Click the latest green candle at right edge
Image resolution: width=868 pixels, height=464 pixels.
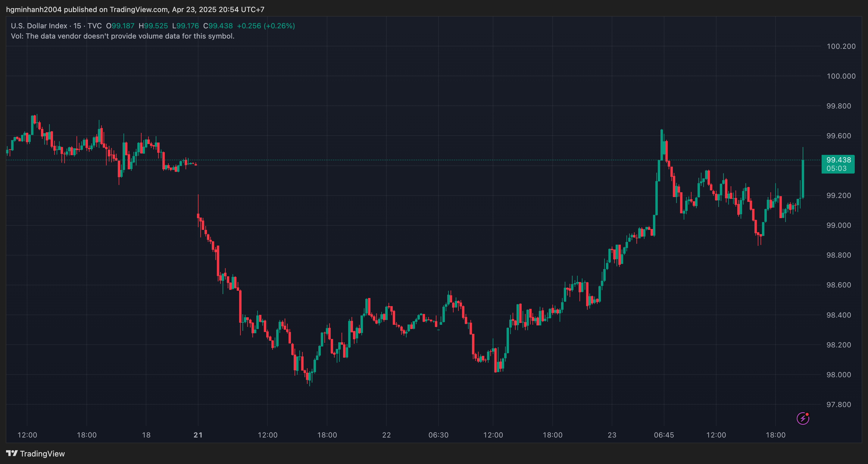[803, 179]
